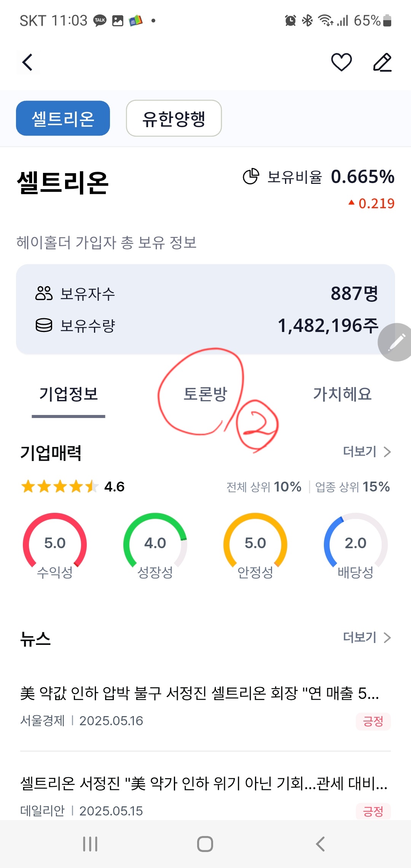411x868 pixels.
Task: Tap the coin stack holdings quantity icon
Action: pyautogui.click(x=44, y=325)
